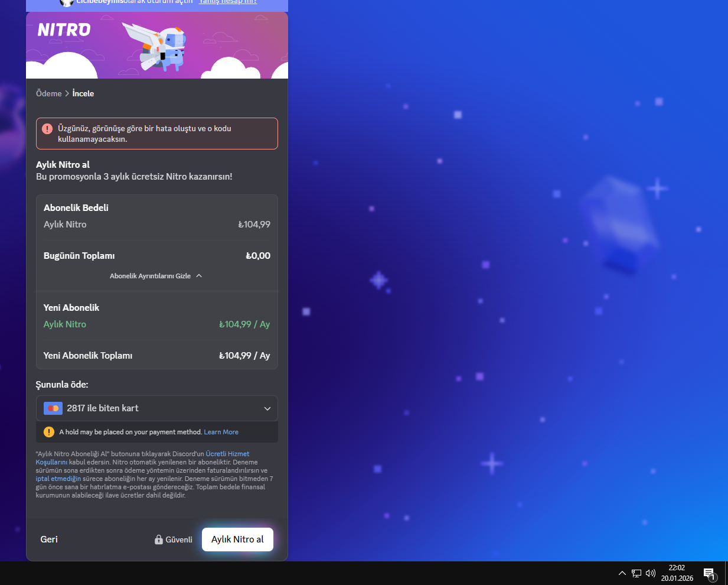Click the green Aylık Nitro label
This screenshot has height=585, width=728.
[65, 324]
